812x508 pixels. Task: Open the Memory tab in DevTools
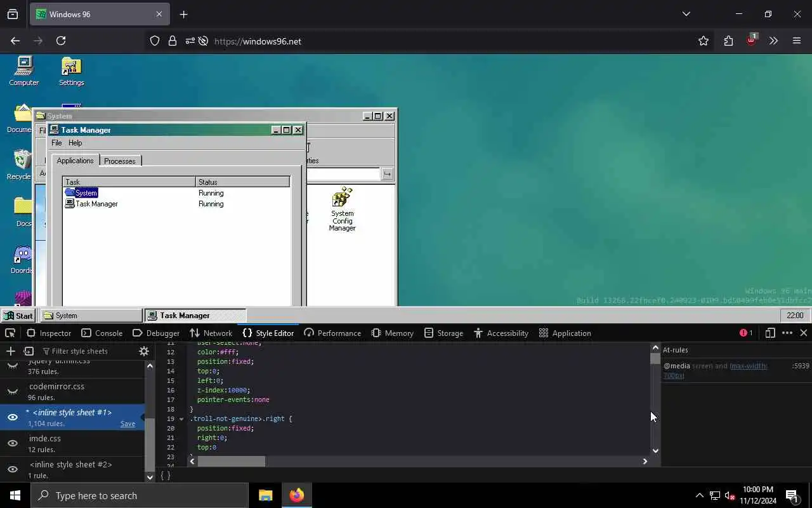(x=392, y=333)
